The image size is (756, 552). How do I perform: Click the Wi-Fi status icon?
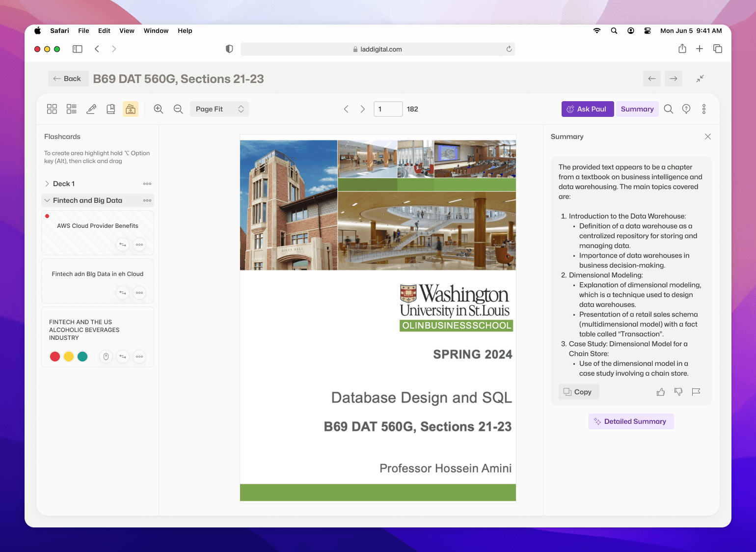click(597, 30)
